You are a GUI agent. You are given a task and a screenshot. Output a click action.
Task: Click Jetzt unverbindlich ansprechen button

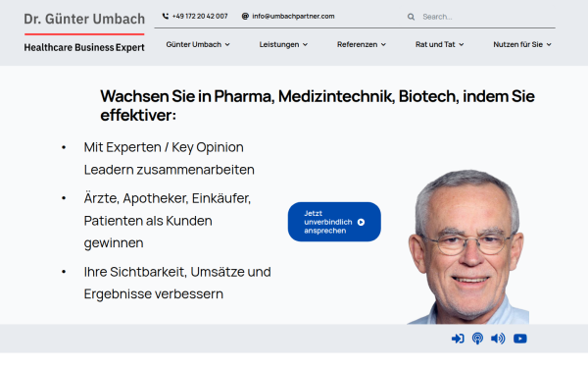pyautogui.click(x=334, y=222)
